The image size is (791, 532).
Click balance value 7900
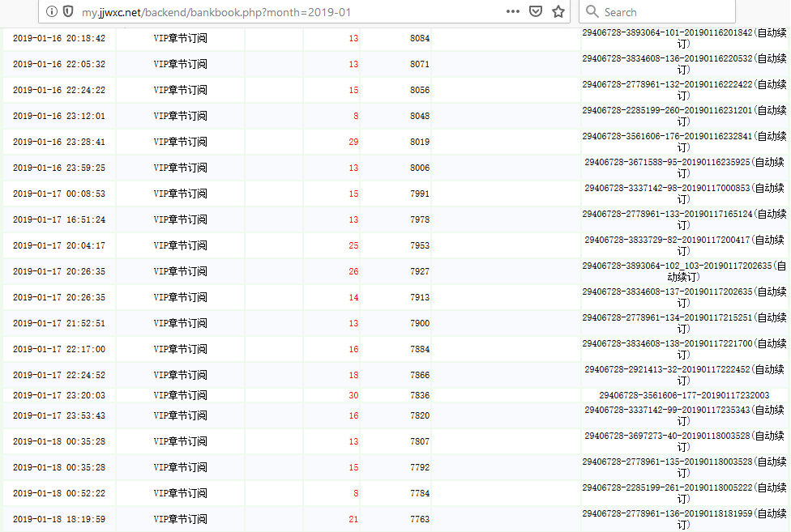point(420,323)
